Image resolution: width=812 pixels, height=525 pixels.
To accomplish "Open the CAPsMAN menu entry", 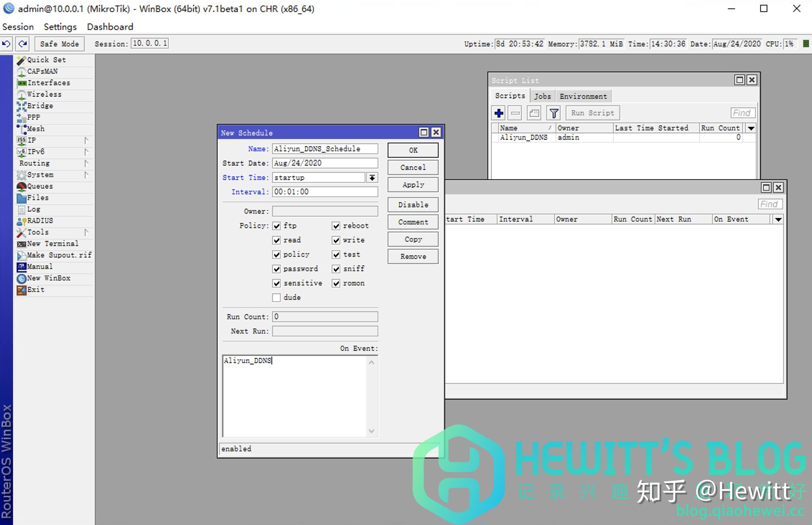I will click(x=55, y=71).
